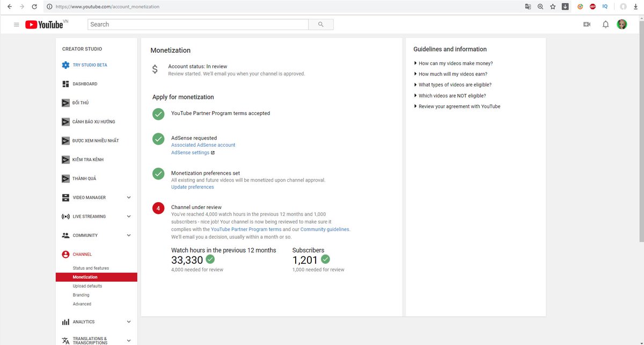
Task: Open the hamburger guide menu
Action: pos(16,25)
